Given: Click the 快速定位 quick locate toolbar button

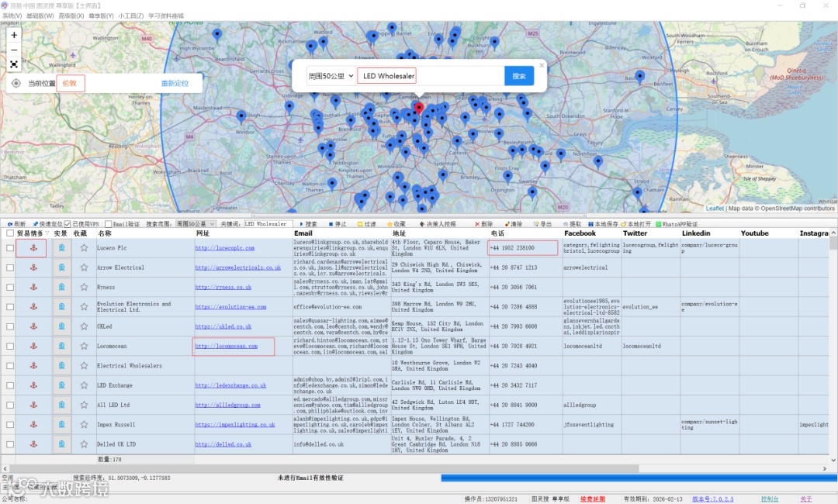Looking at the screenshot, I should (47, 224).
